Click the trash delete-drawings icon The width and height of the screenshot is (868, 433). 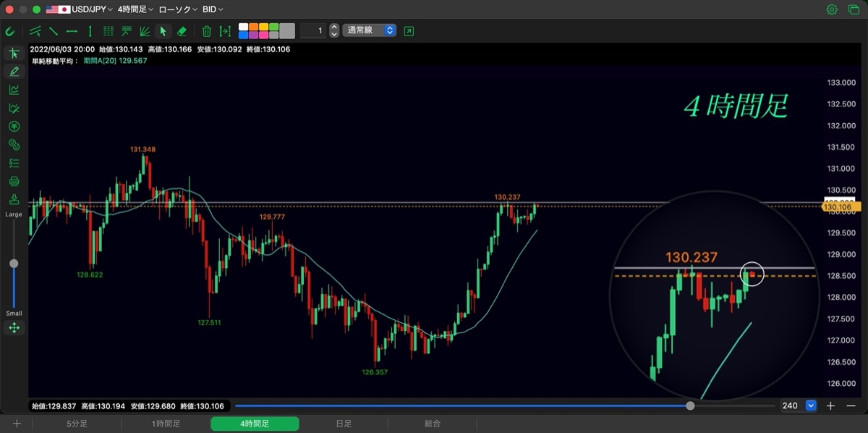[x=207, y=31]
